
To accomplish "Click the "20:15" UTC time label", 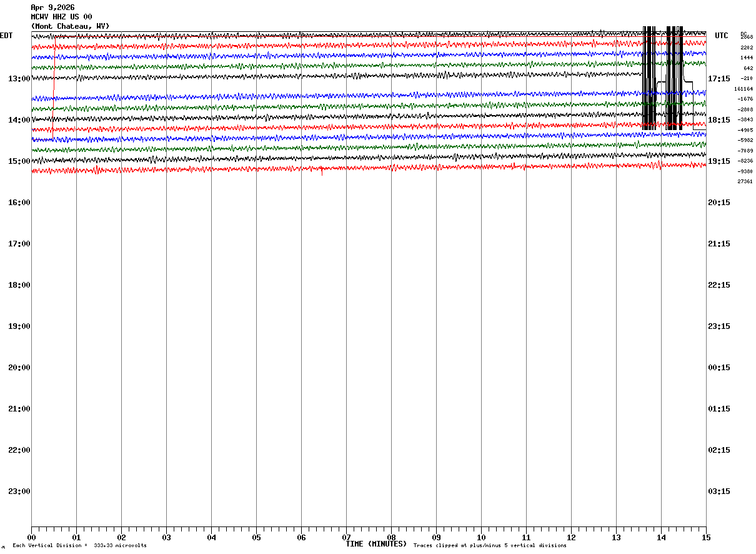I will 719,203.
